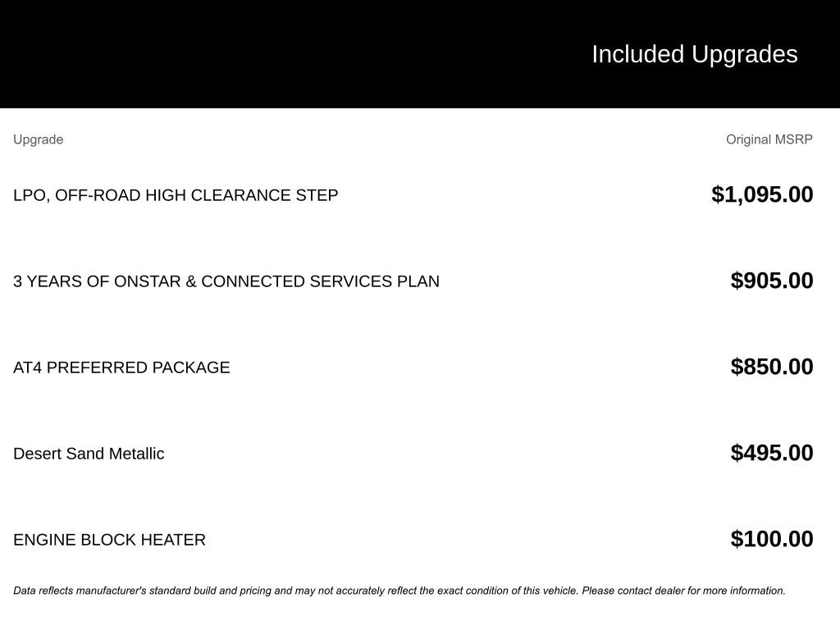Click the $1,095.00 price
Screen dimensions: 840x630
point(762,194)
